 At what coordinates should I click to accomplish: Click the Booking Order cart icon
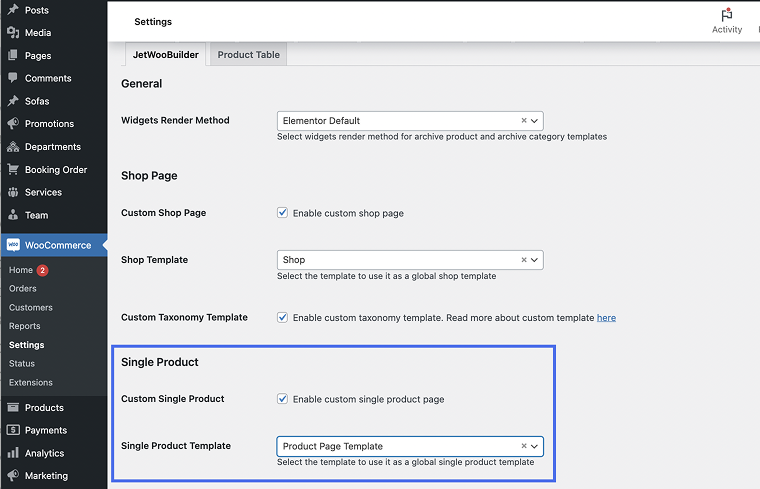(13, 169)
